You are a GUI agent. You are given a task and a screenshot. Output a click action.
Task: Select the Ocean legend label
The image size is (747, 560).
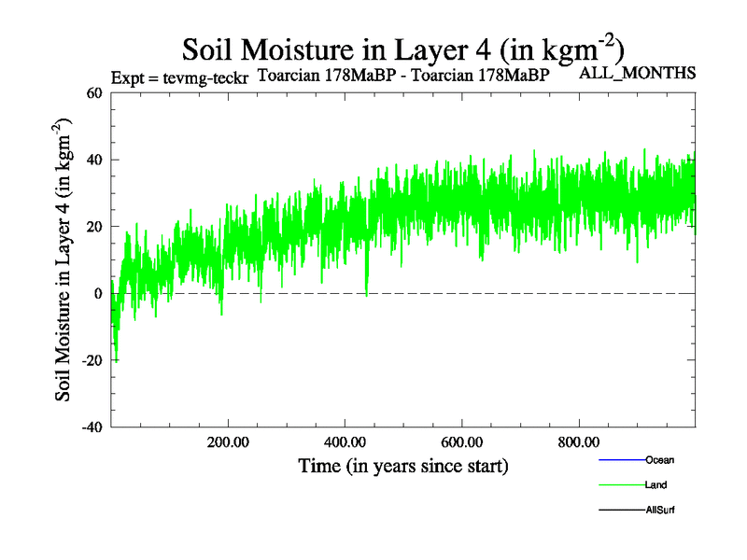(x=659, y=460)
